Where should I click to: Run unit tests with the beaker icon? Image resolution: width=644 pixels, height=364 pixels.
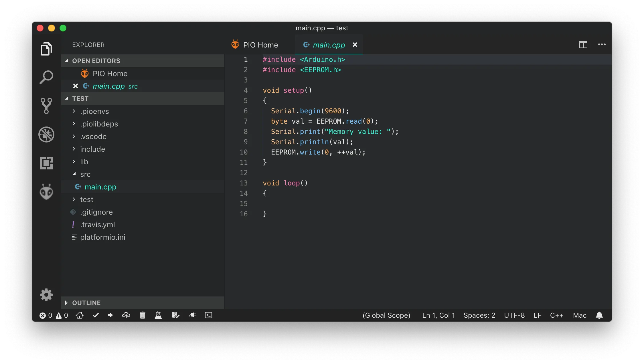point(158,315)
